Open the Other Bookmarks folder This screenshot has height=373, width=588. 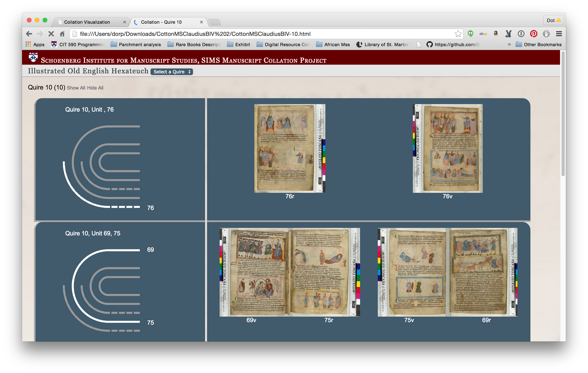click(539, 44)
